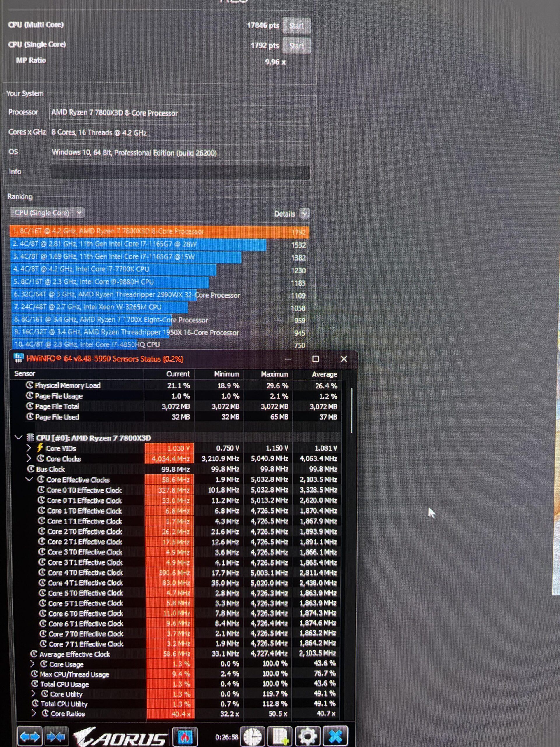Click the icon beside Page File Usage

(29, 395)
